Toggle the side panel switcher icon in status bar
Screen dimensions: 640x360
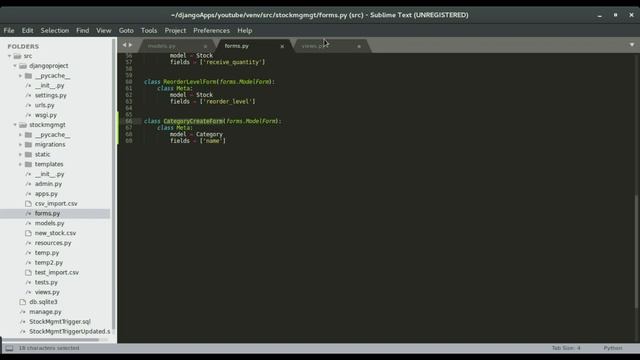9,348
